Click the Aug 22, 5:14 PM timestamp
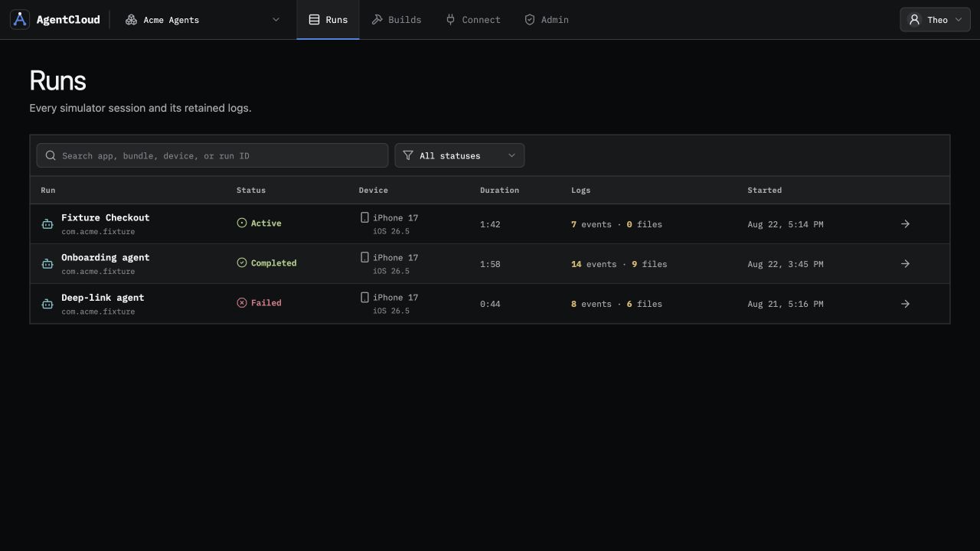The image size is (980, 551). pyautogui.click(x=786, y=224)
